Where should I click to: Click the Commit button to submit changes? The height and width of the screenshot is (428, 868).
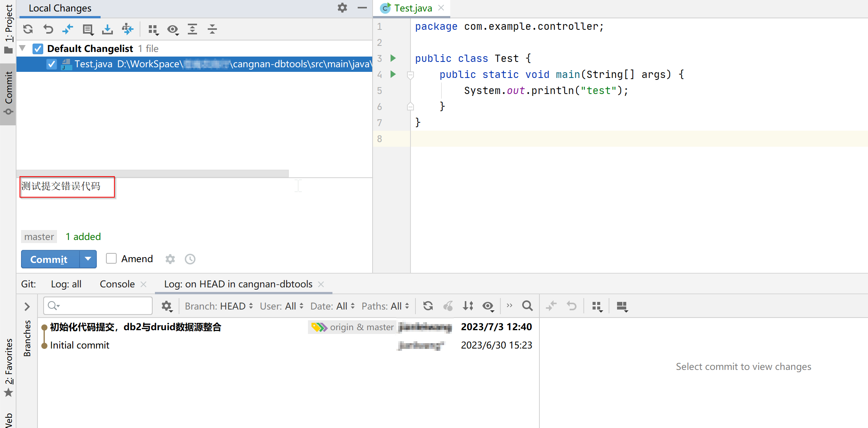pyautogui.click(x=49, y=258)
